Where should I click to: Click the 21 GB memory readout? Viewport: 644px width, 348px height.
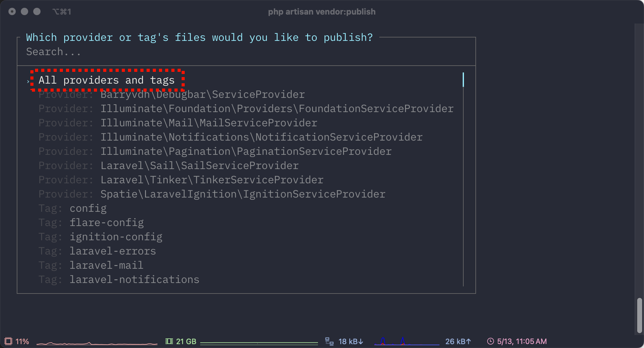click(186, 341)
